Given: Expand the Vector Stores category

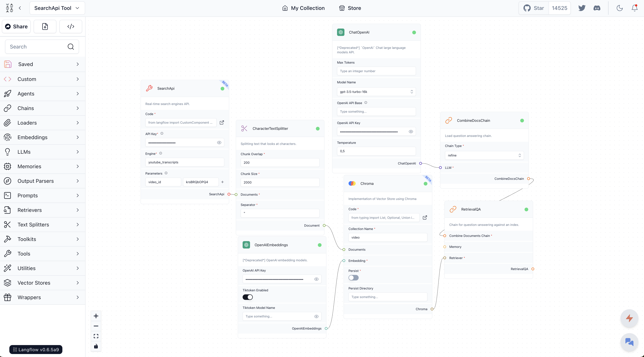Looking at the screenshot, I should tap(43, 283).
